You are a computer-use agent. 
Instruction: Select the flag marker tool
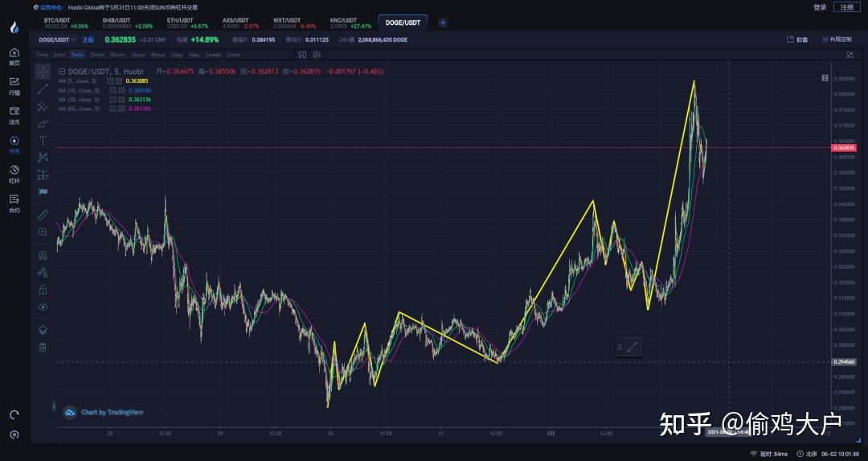point(43,191)
